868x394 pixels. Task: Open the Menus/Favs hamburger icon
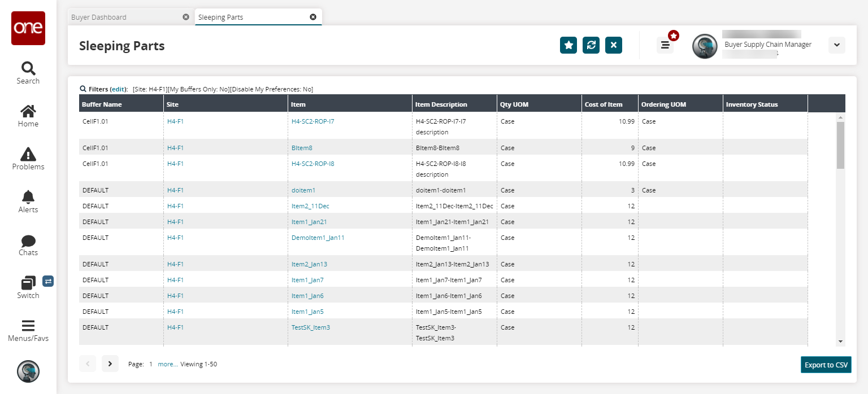[x=28, y=326]
